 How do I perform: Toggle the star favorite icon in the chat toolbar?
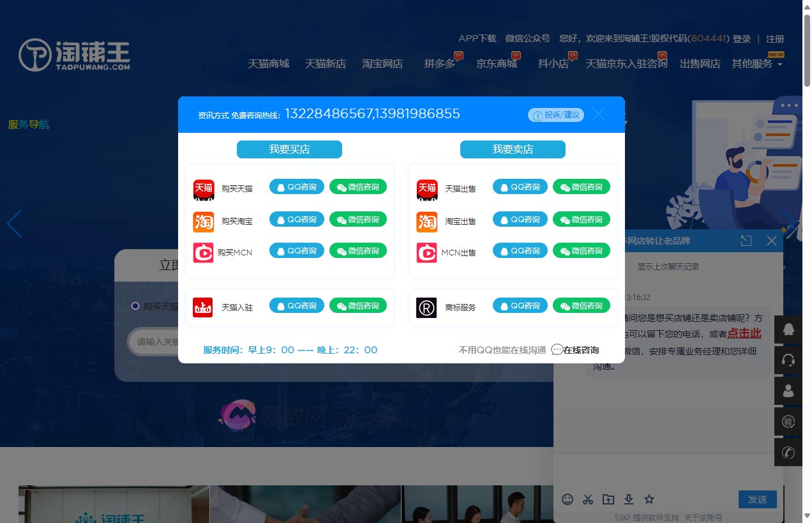point(649,499)
